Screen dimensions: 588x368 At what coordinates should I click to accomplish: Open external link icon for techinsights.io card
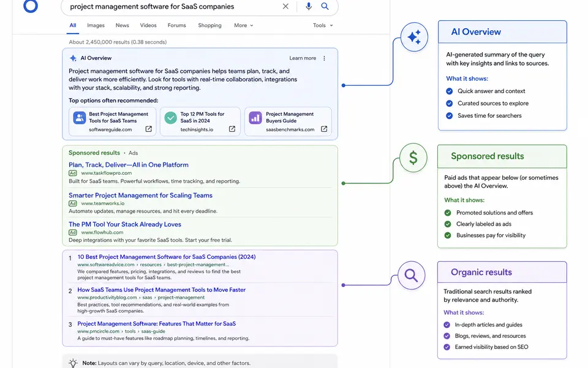click(232, 129)
